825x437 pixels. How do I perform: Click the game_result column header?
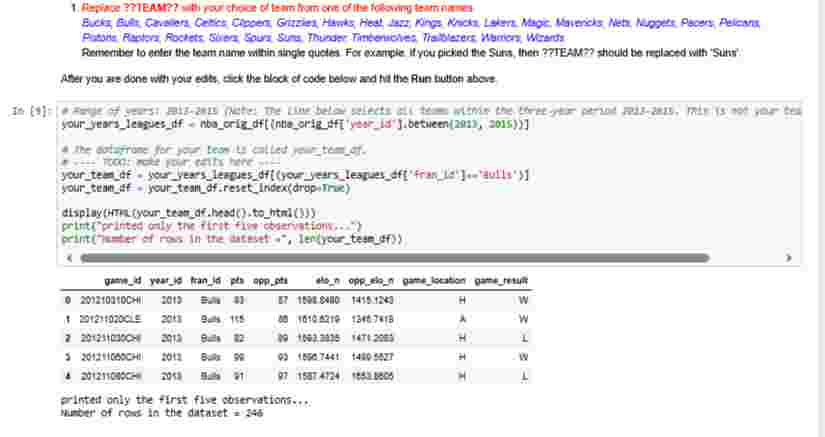[x=501, y=280]
